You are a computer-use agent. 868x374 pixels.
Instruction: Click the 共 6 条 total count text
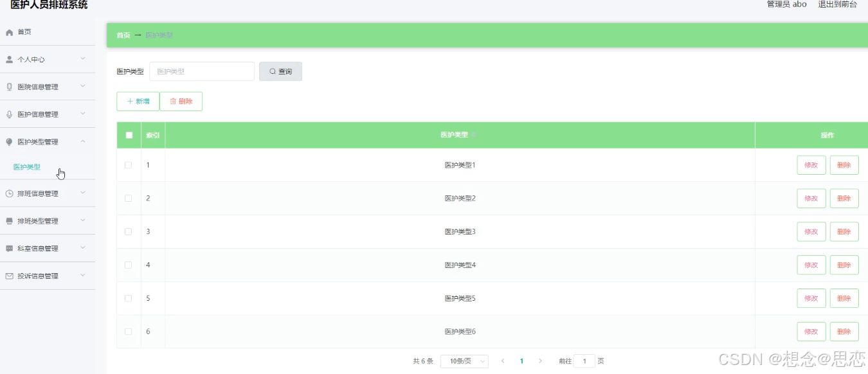tap(423, 361)
